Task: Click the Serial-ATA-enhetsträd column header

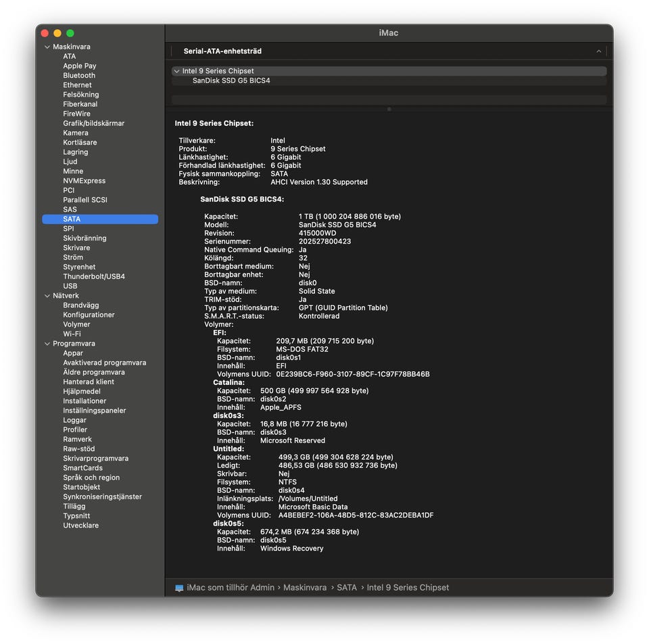Action: (222, 51)
